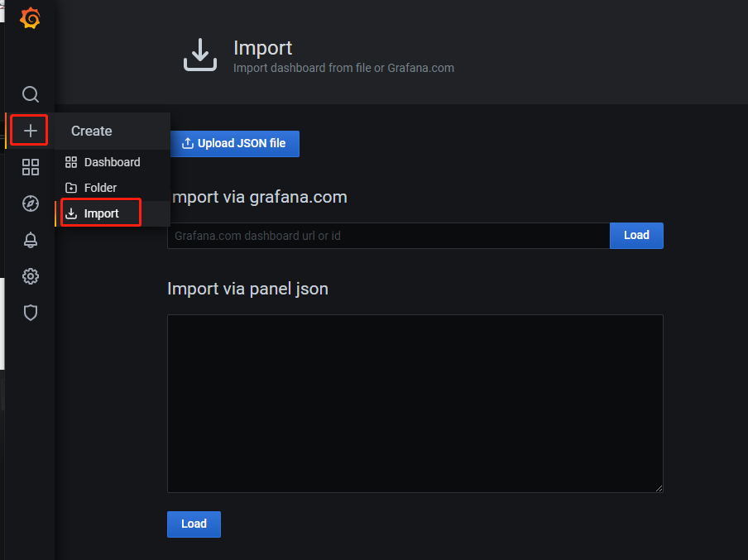Open Alerting via the bell icon
This screenshot has width=748, height=560.
[31, 240]
